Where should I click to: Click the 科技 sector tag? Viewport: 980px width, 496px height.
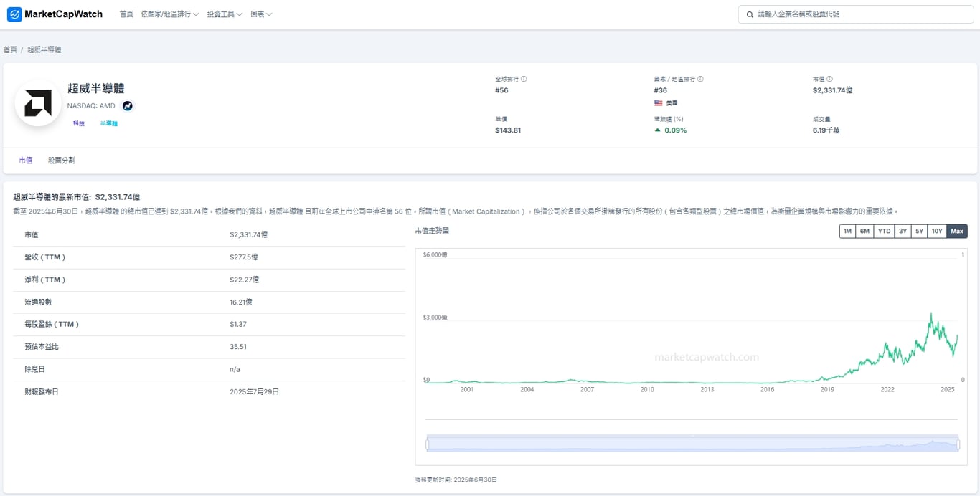tap(79, 123)
